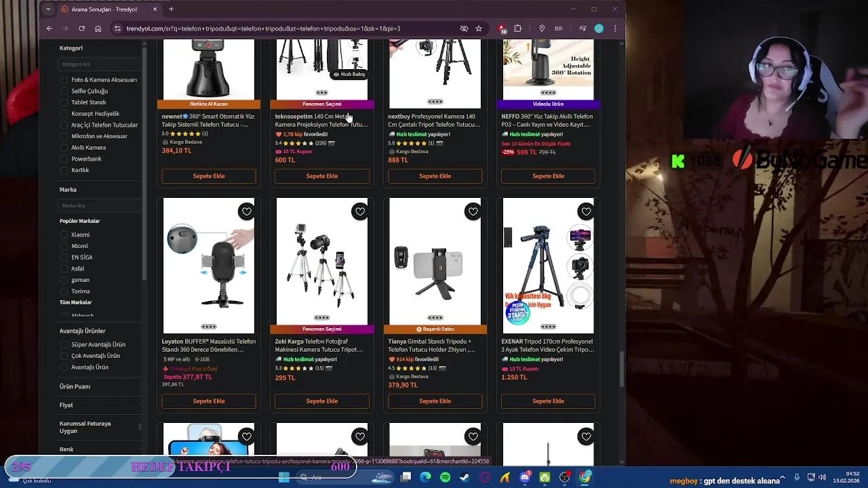Open Leyaton BUFFER stand product image

point(209,264)
